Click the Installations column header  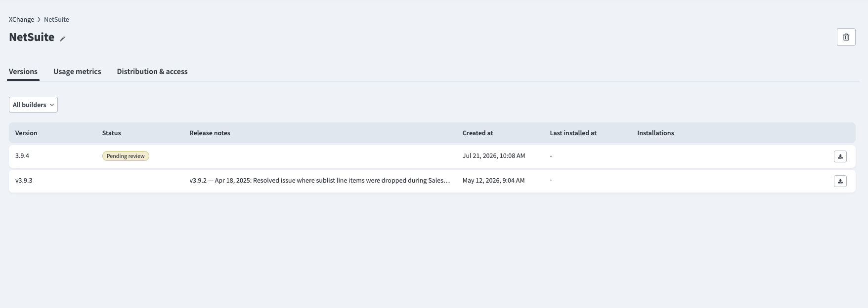click(x=655, y=133)
